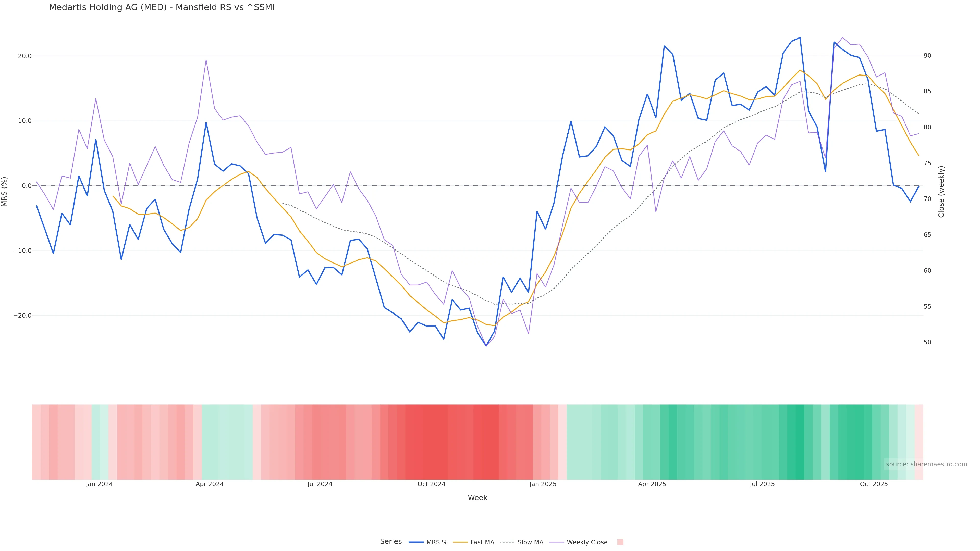Click the 20.0 left axis tick label
The width and height of the screenshot is (980, 551).
tap(25, 56)
